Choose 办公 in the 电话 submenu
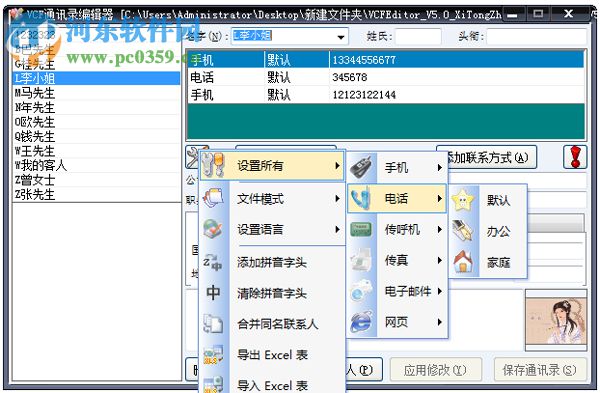 488,231
